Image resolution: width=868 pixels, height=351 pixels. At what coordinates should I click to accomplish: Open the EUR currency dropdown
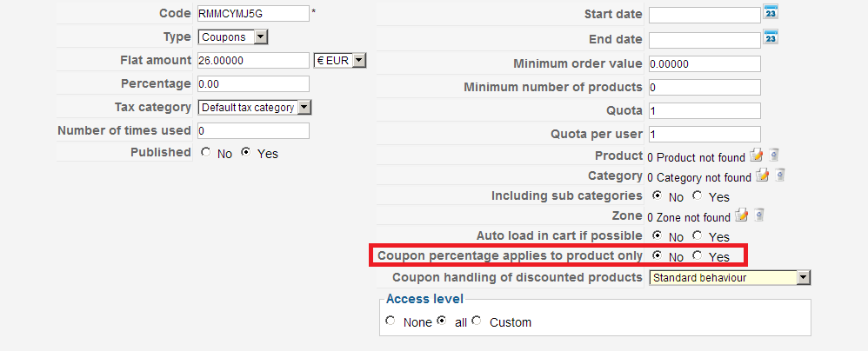point(340,60)
